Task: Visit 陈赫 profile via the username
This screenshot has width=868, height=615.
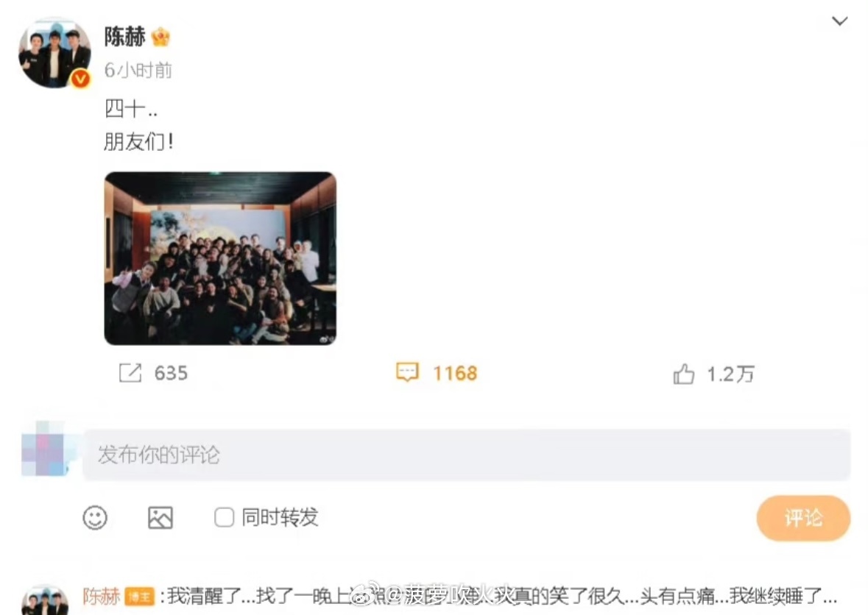Action: pyautogui.click(x=125, y=37)
